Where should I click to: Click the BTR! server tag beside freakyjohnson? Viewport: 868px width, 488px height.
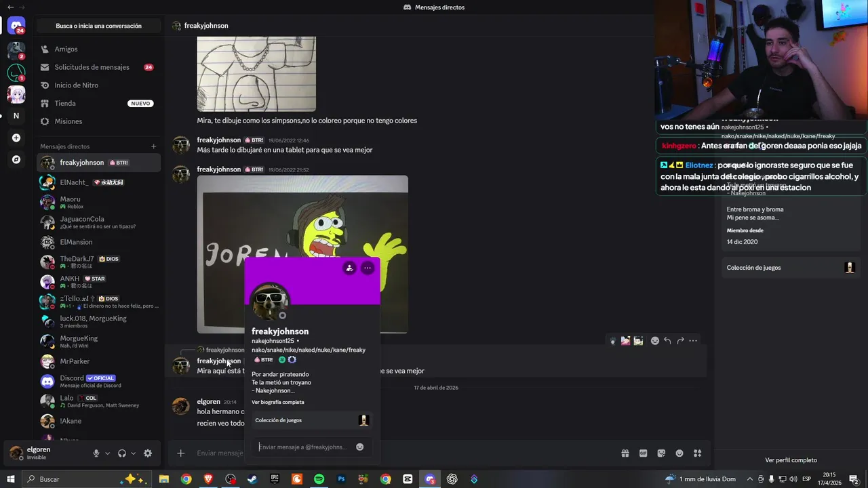[119, 163]
